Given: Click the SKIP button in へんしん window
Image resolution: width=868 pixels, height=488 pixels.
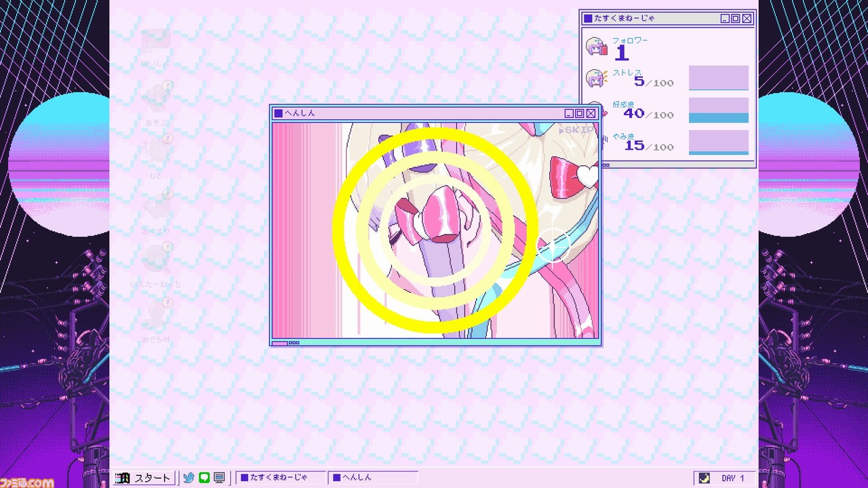Looking at the screenshot, I should coord(576,129).
